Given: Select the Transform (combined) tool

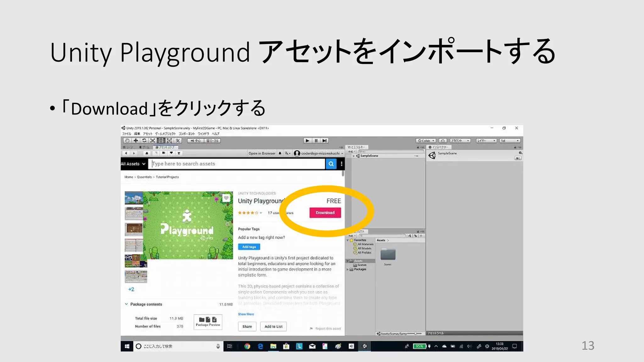Looking at the screenshot, I should tap(169, 141).
